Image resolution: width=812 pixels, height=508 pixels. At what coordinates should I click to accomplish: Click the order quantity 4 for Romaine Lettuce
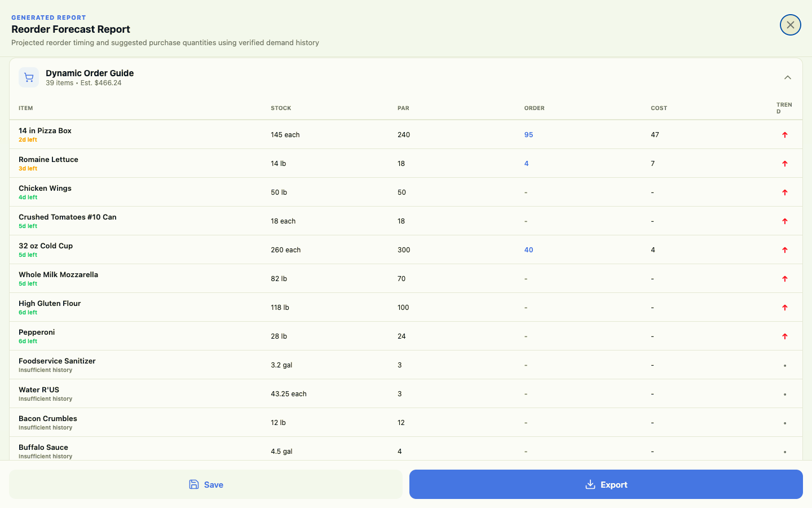pyautogui.click(x=526, y=164)
